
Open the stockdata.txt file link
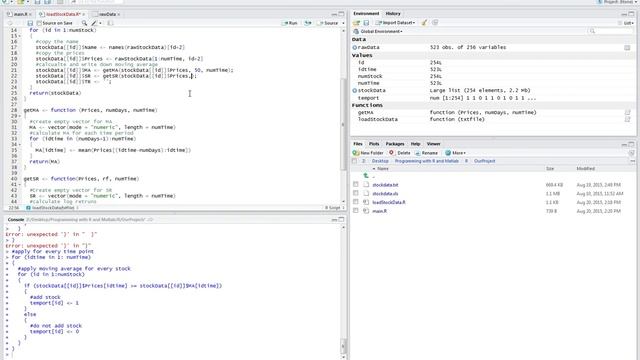[385, 185]
